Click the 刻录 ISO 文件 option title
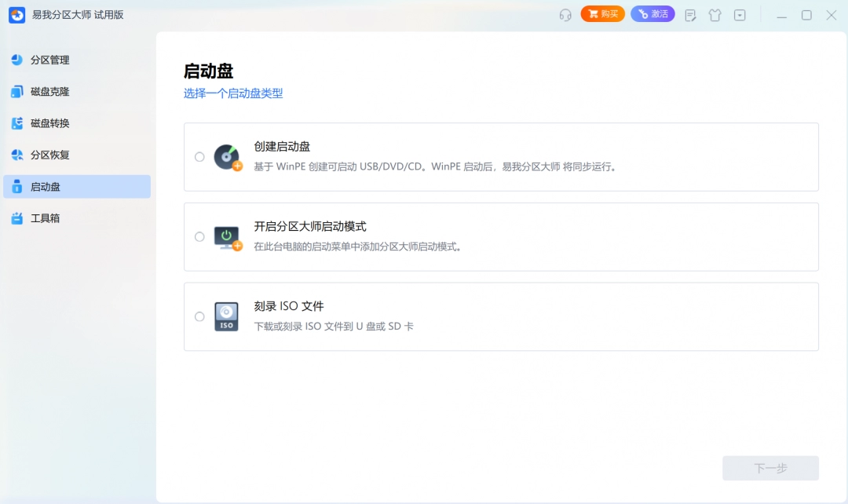Screen dimensions: 848x504 click(289, 306)
